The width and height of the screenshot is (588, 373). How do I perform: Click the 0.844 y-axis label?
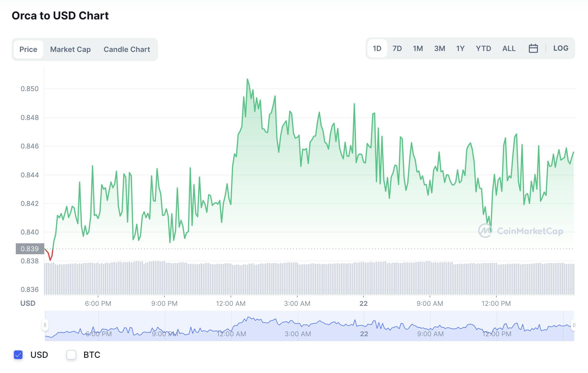coord(30,175)
